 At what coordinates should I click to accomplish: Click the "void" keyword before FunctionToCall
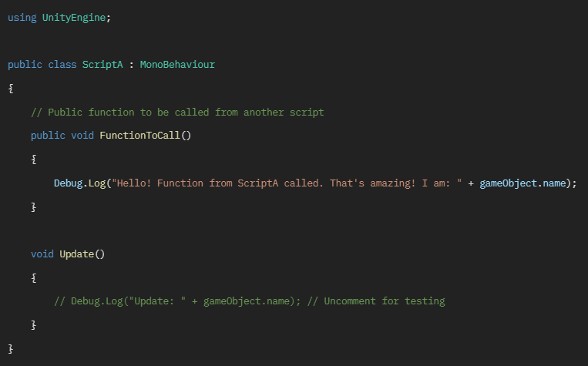(82, 136)
